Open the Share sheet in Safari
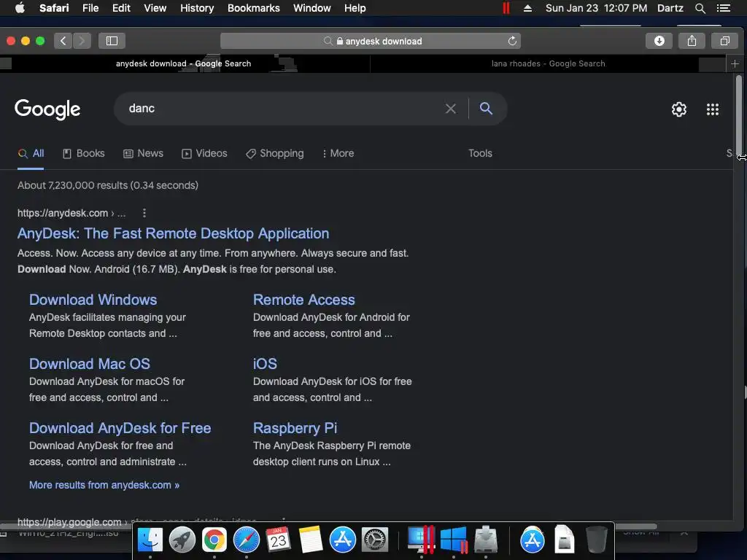 tap(692, 41)
